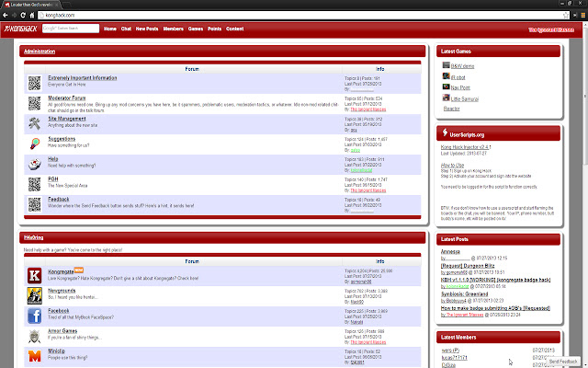Open the New Posts menu item
Image resolution: width=588 pixels, height=368 pixels.
(147, 29)
